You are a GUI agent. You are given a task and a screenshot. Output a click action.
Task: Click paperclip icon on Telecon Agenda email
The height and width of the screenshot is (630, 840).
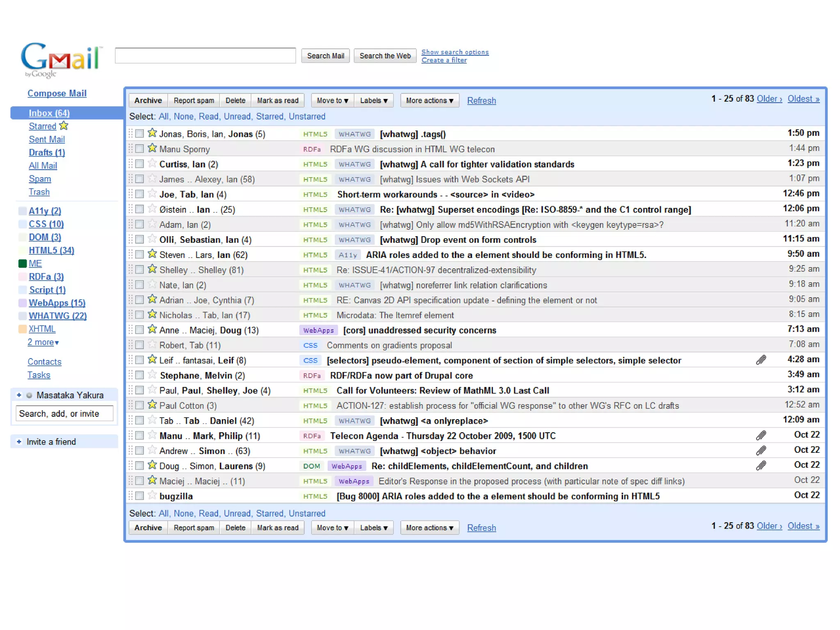coord(761,436)
